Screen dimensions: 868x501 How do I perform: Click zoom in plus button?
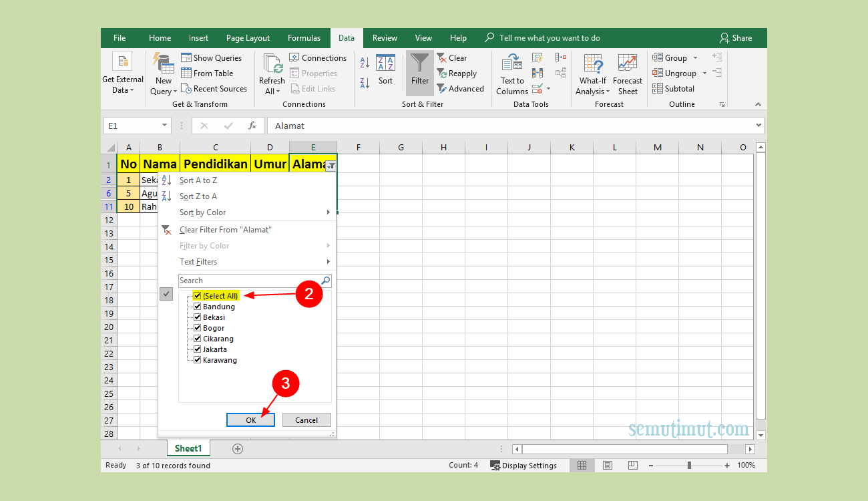tap(727, 466)
